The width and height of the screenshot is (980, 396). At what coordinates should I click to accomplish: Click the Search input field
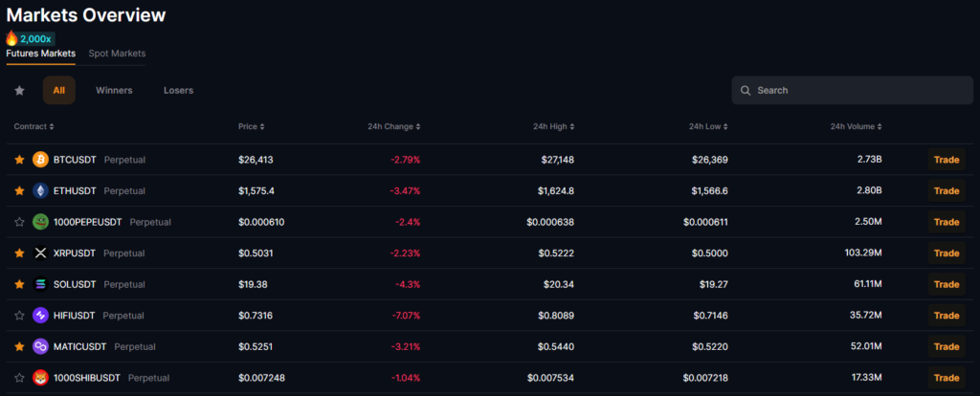point(852,91)
